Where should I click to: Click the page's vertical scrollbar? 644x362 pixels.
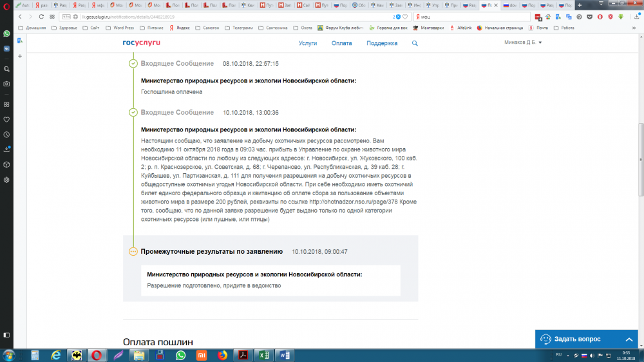tap(640, 161)
